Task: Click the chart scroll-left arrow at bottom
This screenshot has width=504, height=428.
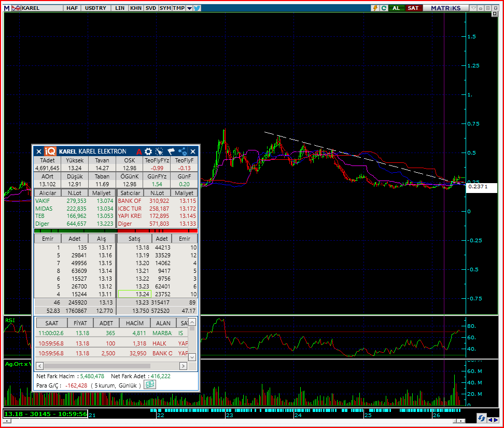Action: (x=6, y=421)
